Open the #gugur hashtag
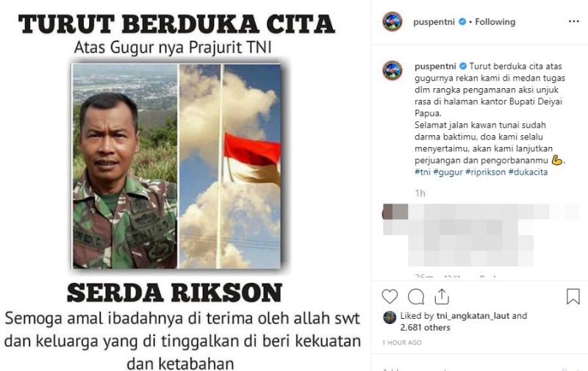Screen dimensions: 588x371 coord(448,172)
